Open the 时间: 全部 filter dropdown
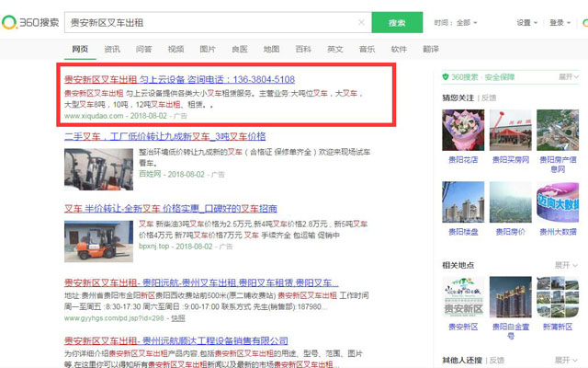The image size is (588, 368). [456, 22]
